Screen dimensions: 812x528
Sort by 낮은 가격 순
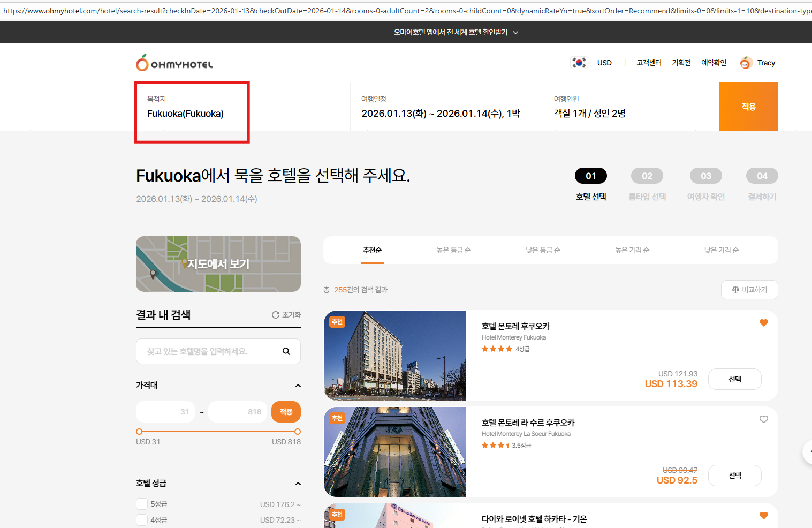click(x=722, y=250)
